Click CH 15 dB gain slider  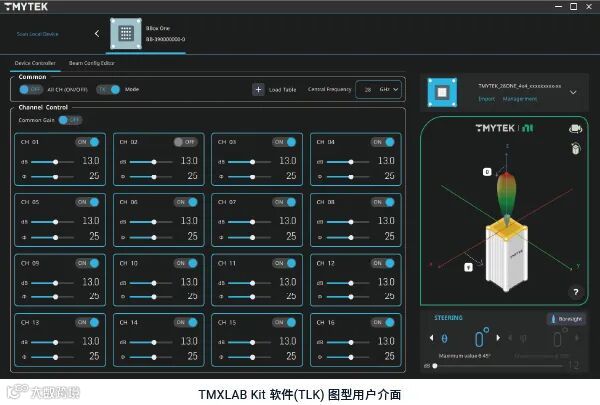tap(249, 342)
